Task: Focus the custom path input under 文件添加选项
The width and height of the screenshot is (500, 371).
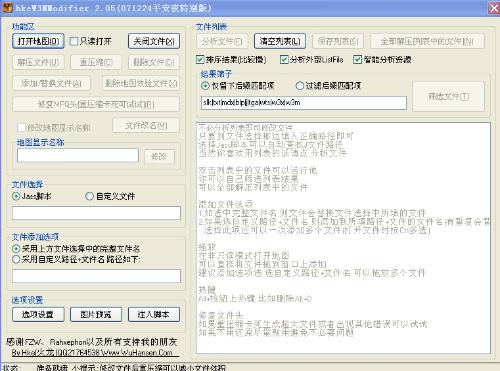Action: pyautogui.click(x=96, y=276)
